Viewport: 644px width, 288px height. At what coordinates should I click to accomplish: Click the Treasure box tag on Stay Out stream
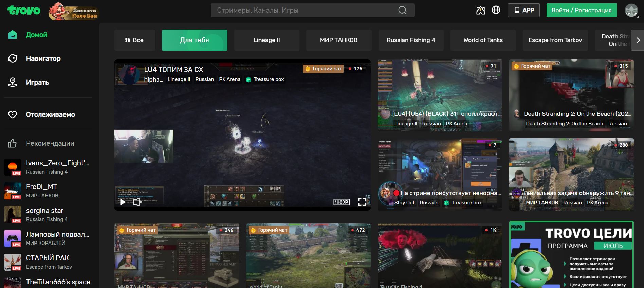pos(463,203)
